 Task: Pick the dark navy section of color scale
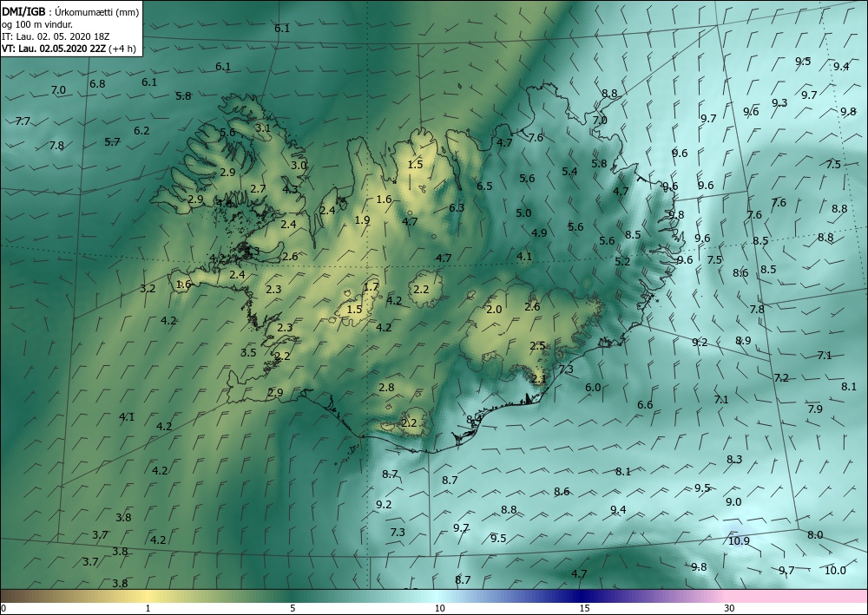click(x=582, y=596)
